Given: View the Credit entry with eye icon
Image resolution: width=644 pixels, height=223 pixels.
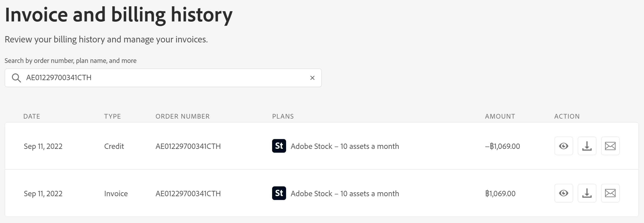Looking at the screenshot, I should [x=564, y=146].
